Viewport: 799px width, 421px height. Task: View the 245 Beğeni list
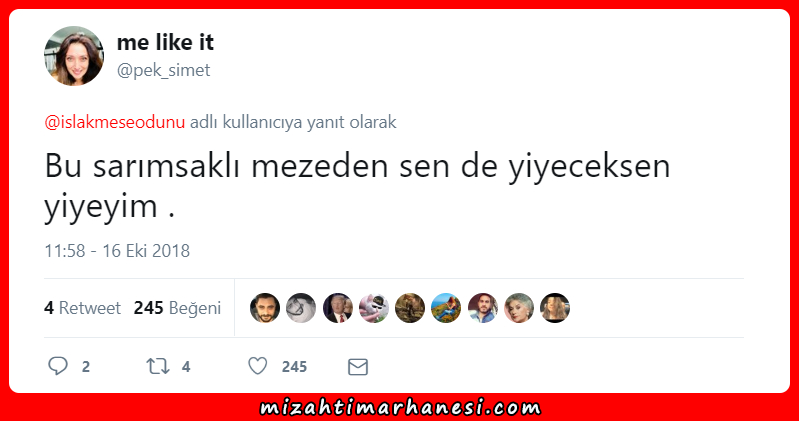(177, 308)
